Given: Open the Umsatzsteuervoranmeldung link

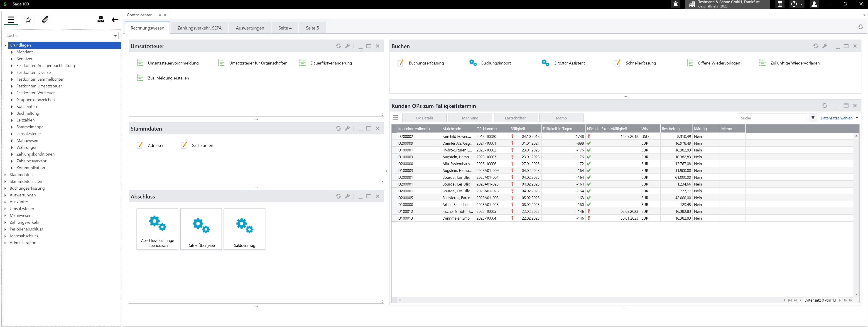Looking at the screenshot, I should (x=173, y=63).
